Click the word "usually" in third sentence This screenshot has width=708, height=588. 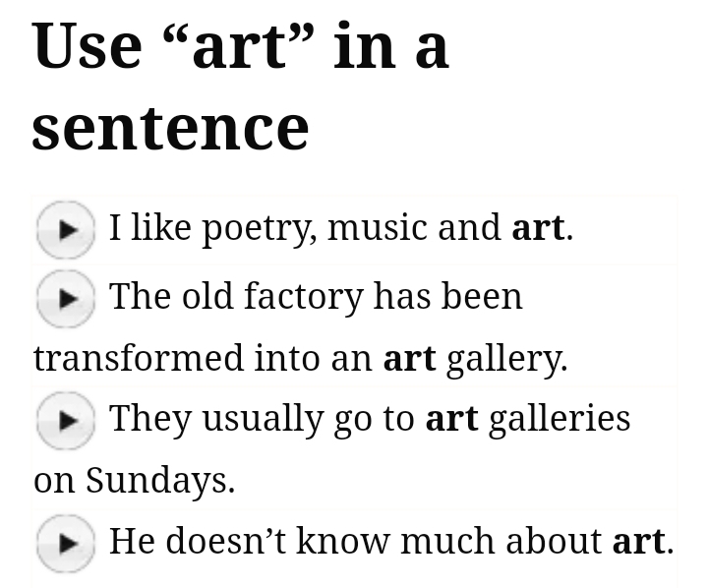click(x=259, y=420)
